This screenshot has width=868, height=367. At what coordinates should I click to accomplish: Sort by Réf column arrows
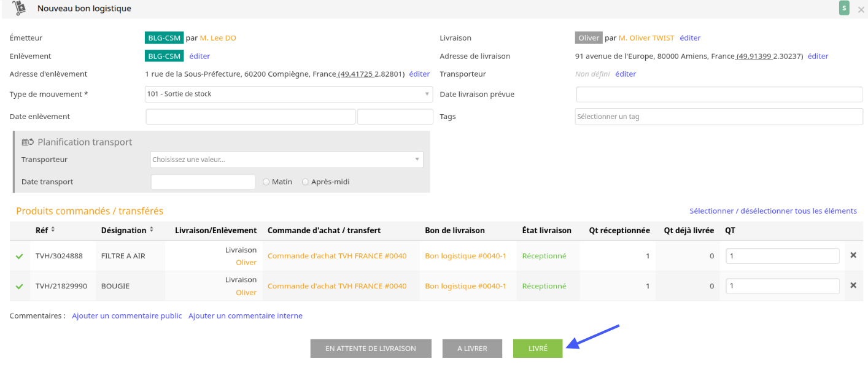[x=53, y=230]
